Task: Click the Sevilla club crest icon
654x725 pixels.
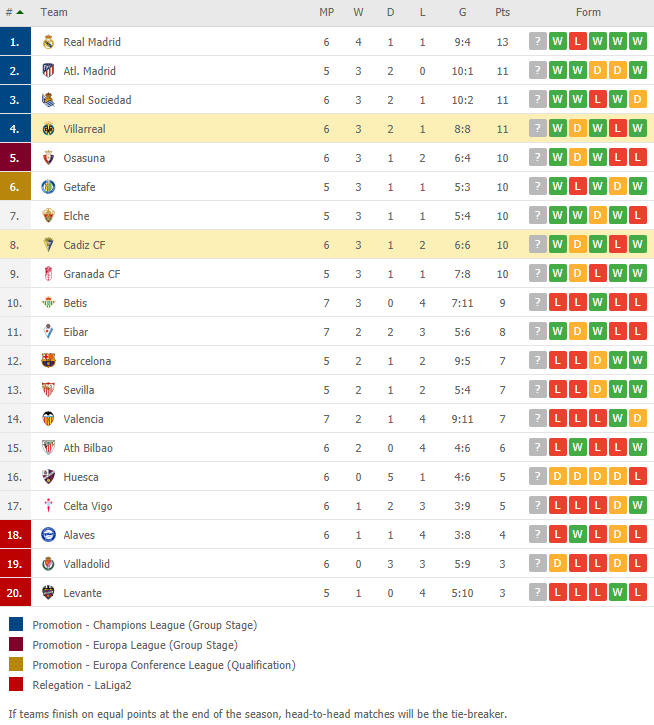Action: (48, 390)
